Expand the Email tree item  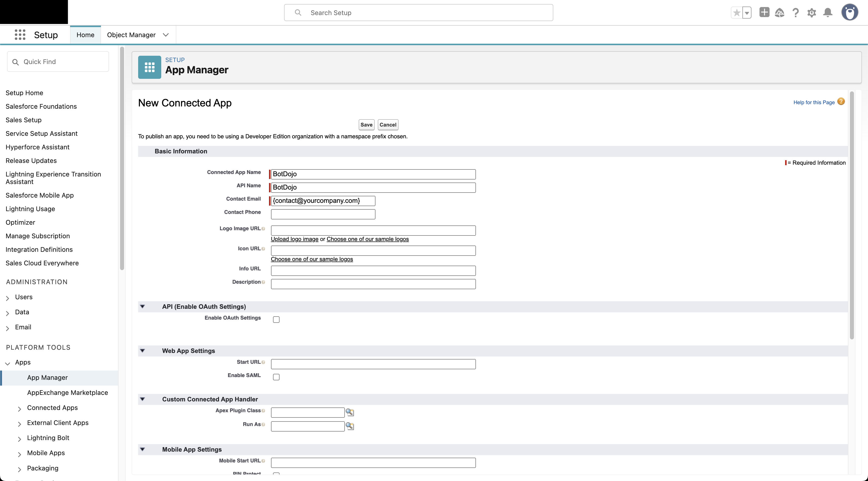pos(8,328)
